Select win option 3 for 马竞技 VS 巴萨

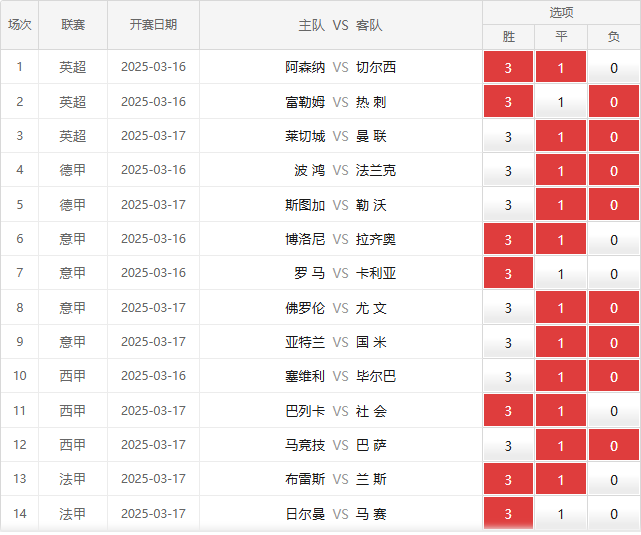[x=508, y=445]
